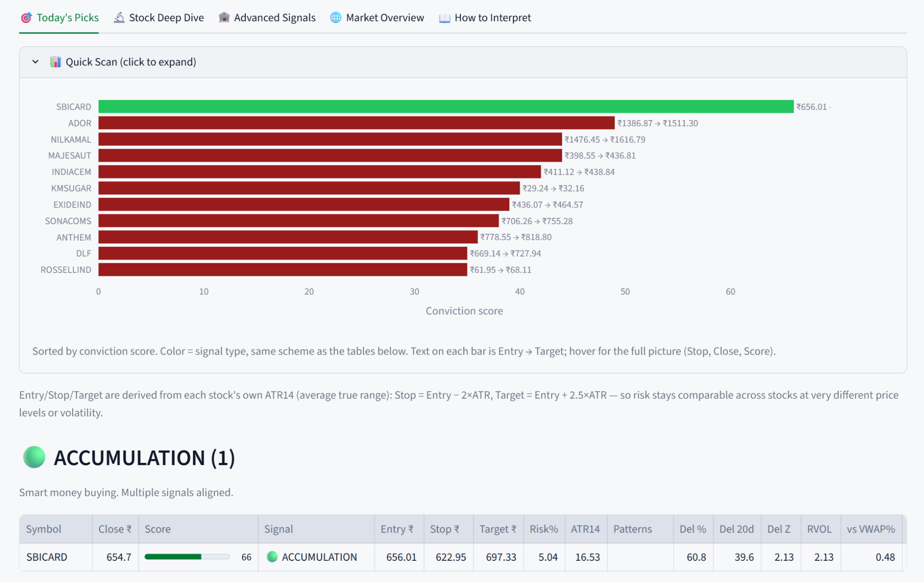Click the ₹669.14 → ₹727.94 bar label

(x=505, y=253)
